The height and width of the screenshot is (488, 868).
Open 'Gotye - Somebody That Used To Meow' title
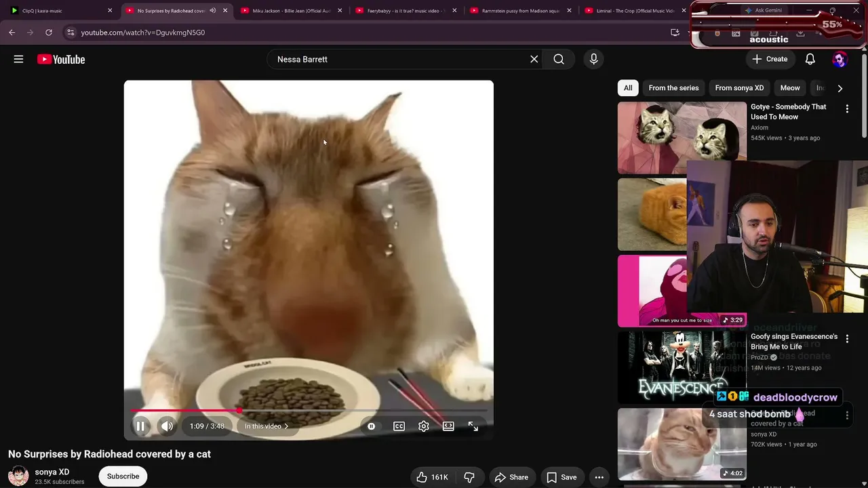tap(789, 112)
